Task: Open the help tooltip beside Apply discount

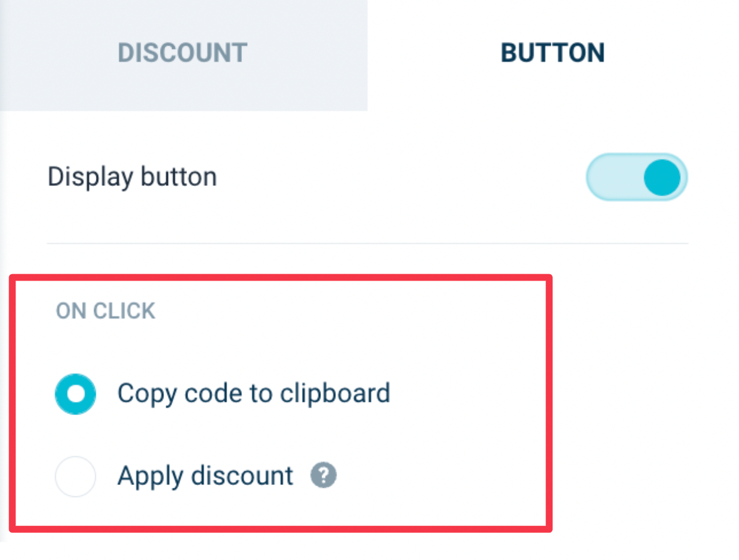Action: pyautogui.click(x=323, y=476)
